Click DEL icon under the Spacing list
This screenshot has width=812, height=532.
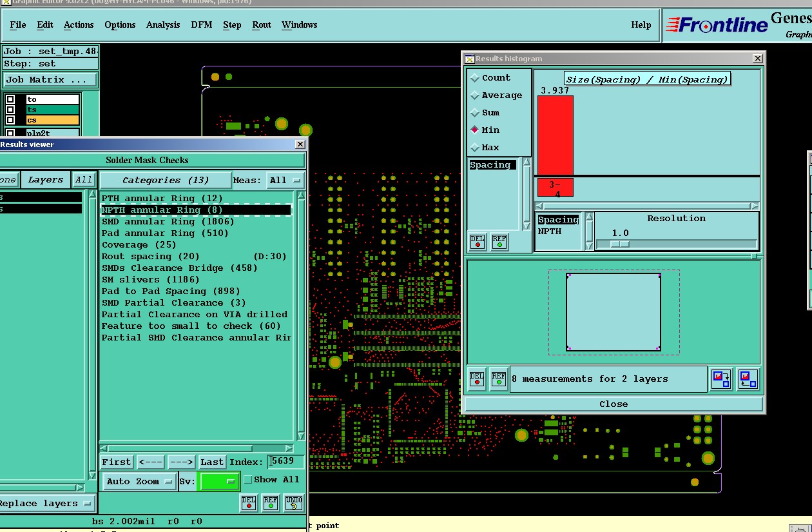[x=478, y=242]
